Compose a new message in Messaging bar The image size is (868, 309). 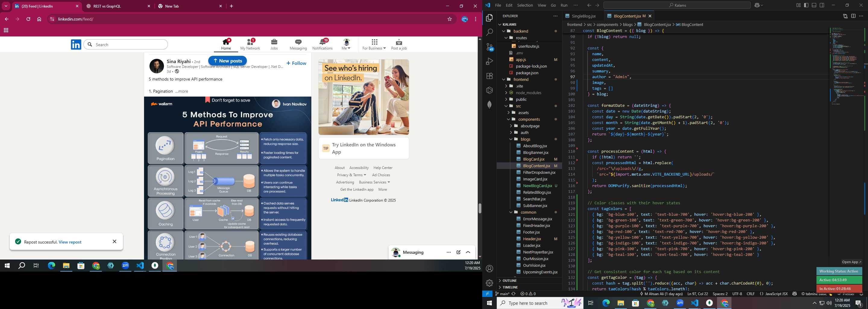(x=459, y=252)
